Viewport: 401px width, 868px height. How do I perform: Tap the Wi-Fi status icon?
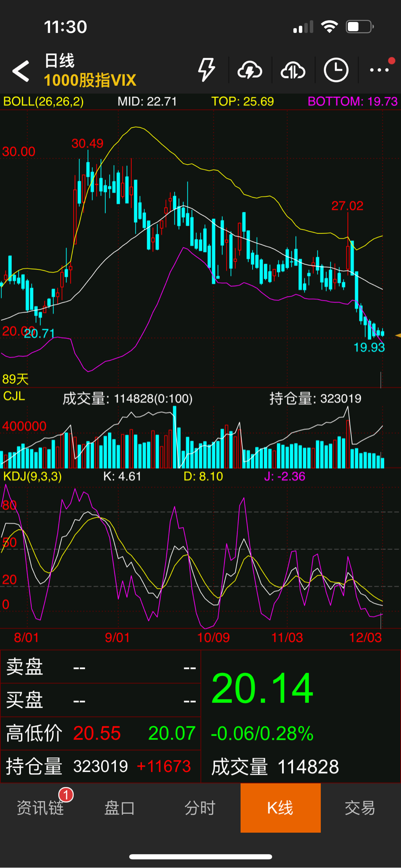click(x=329, y=27)
